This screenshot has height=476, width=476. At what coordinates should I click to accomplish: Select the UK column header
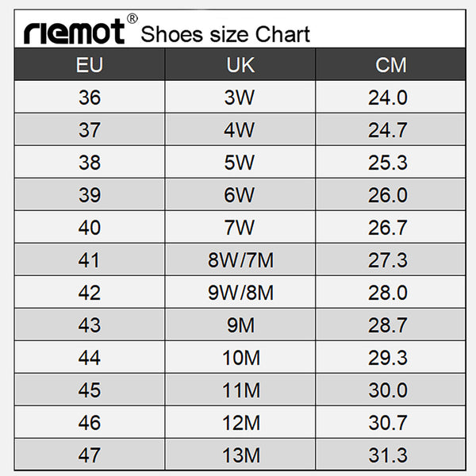click(240, 64)
